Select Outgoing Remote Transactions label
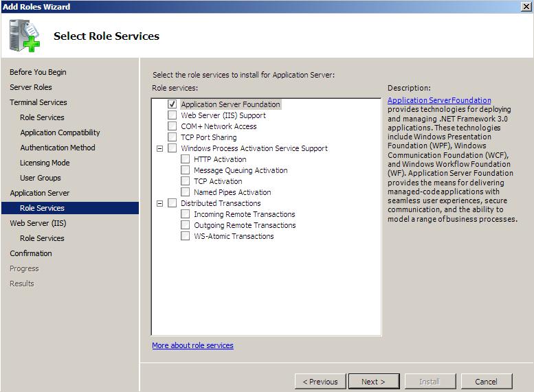The height and width of the screenshot is (392, 534). pyautogui.click(x=245, y=225)
